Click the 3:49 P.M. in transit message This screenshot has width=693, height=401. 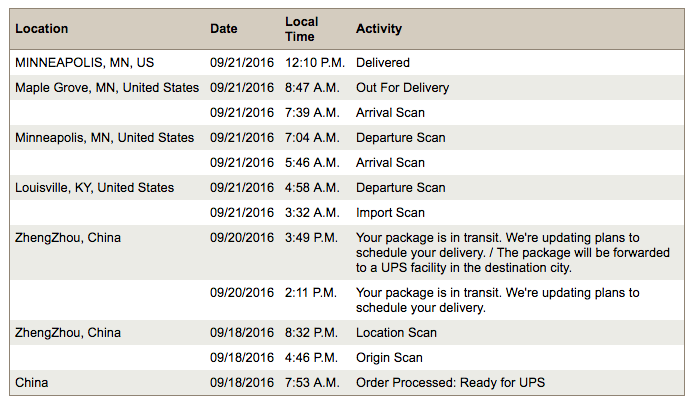[x=513, y=252]
